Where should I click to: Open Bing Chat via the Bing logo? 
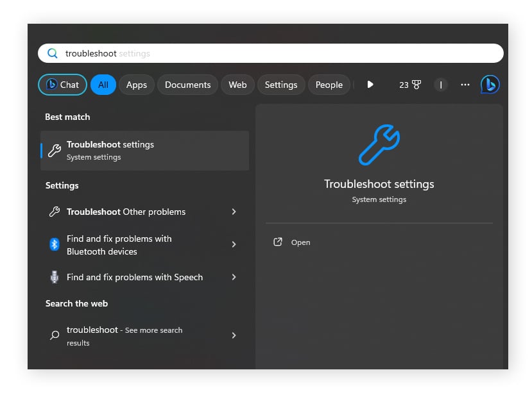[x=490, y=84]
